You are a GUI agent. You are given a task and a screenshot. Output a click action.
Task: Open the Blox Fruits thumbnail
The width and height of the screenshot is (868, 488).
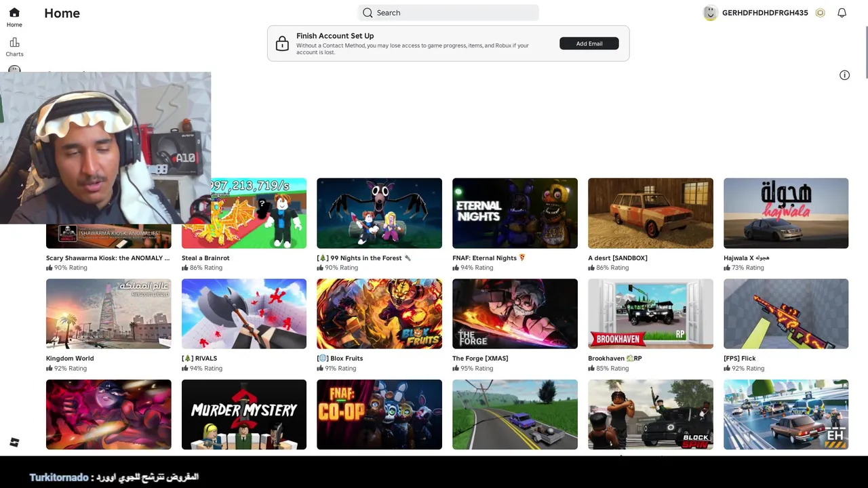[x=379, y=314]
